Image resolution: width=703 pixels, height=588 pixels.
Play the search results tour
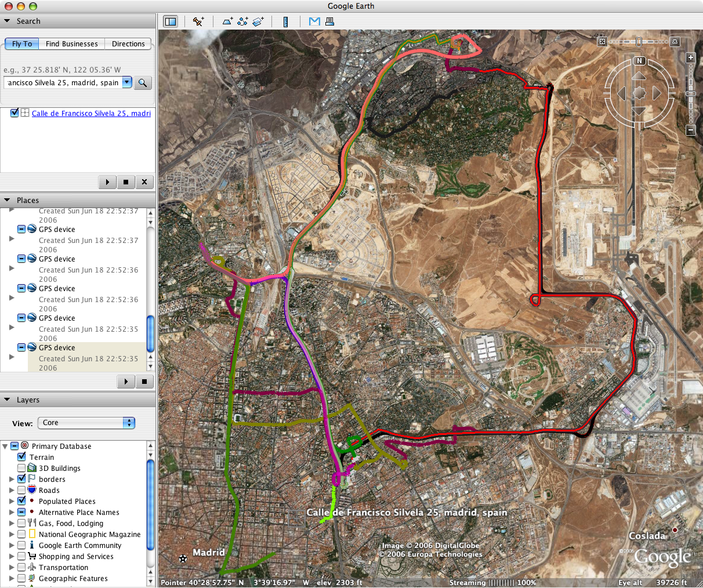(107, 182)
